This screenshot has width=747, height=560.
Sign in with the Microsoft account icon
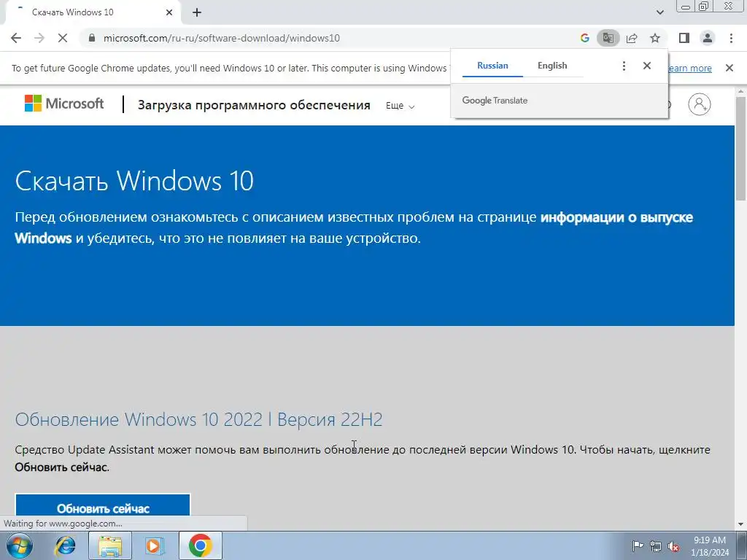pos(700,104)
